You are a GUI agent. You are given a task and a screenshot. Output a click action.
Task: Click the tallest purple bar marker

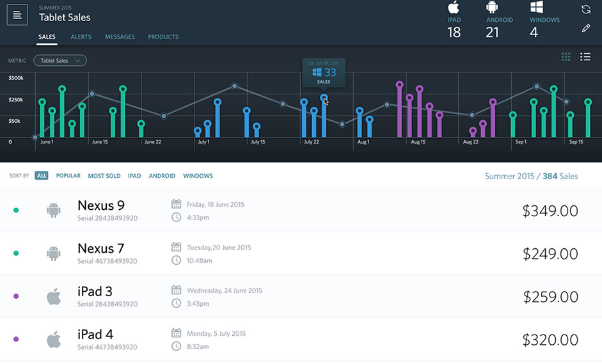(399, 84)
